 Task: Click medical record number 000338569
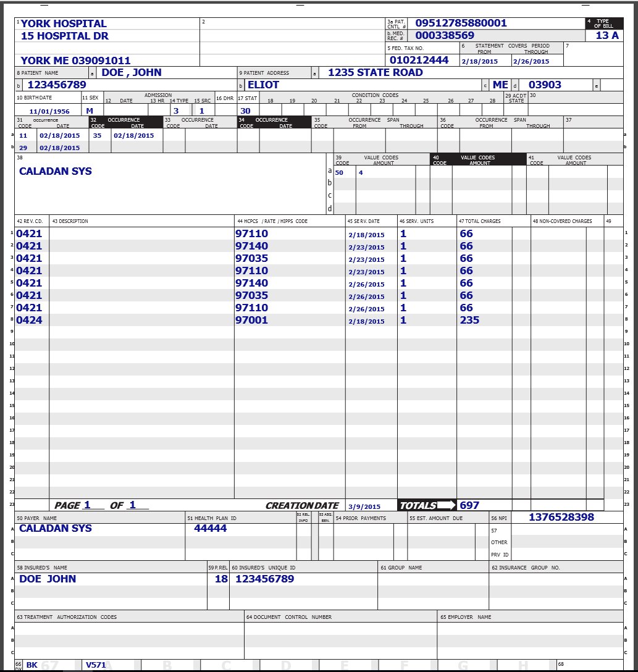[x=445, y=36]
